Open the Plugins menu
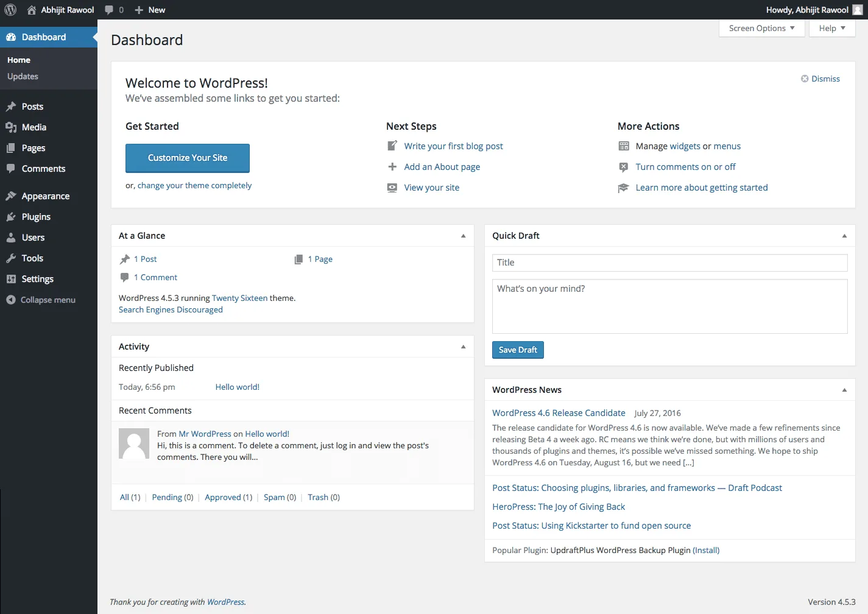 click(x=49, y=217)
